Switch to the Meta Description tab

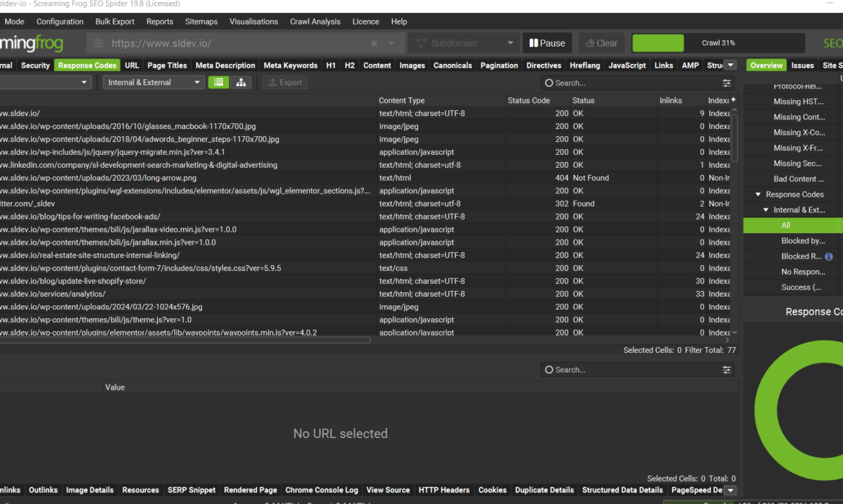coord(226,65)
